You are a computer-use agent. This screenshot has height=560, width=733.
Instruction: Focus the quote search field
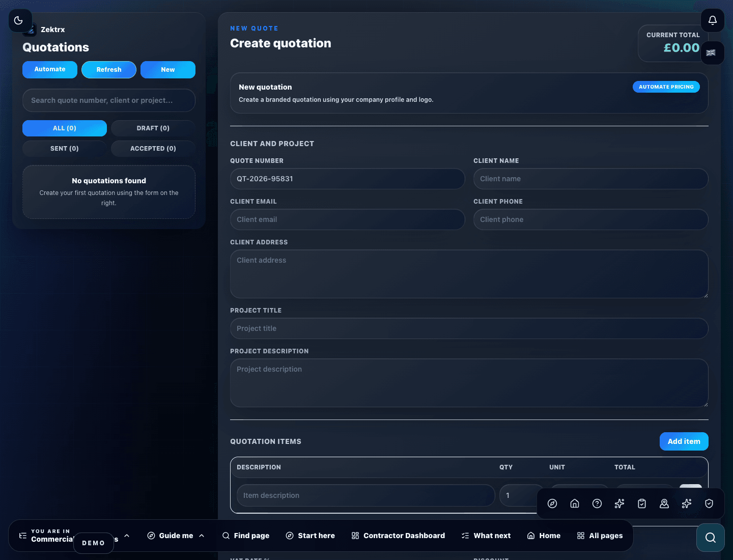coord(109,100)
